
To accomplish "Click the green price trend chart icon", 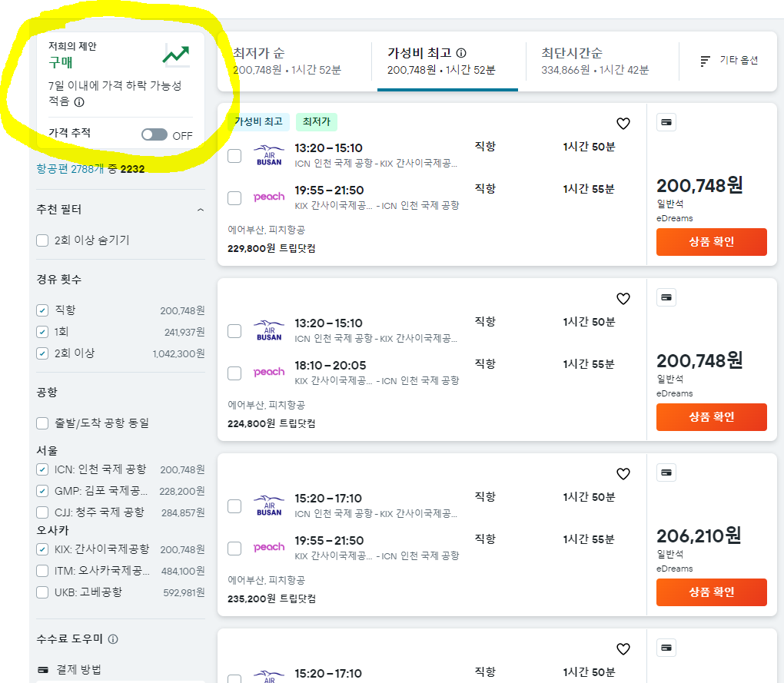I will click(175, 55).
